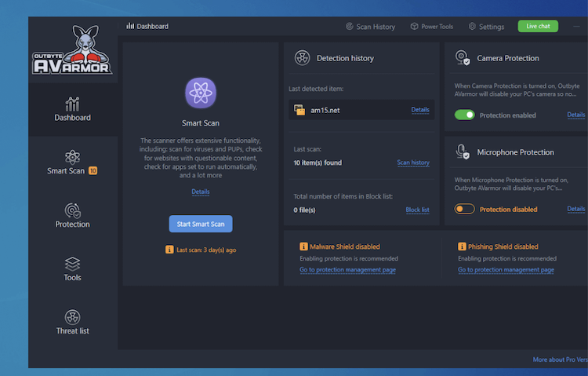Click the am15.net detected item icon

(x=299, y=110)
